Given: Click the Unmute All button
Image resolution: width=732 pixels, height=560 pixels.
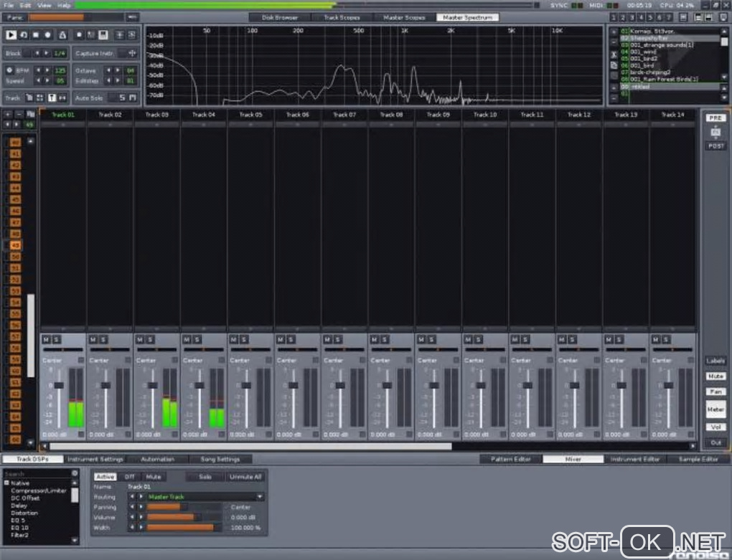Looking at the screenshot, I should point(245,477).
